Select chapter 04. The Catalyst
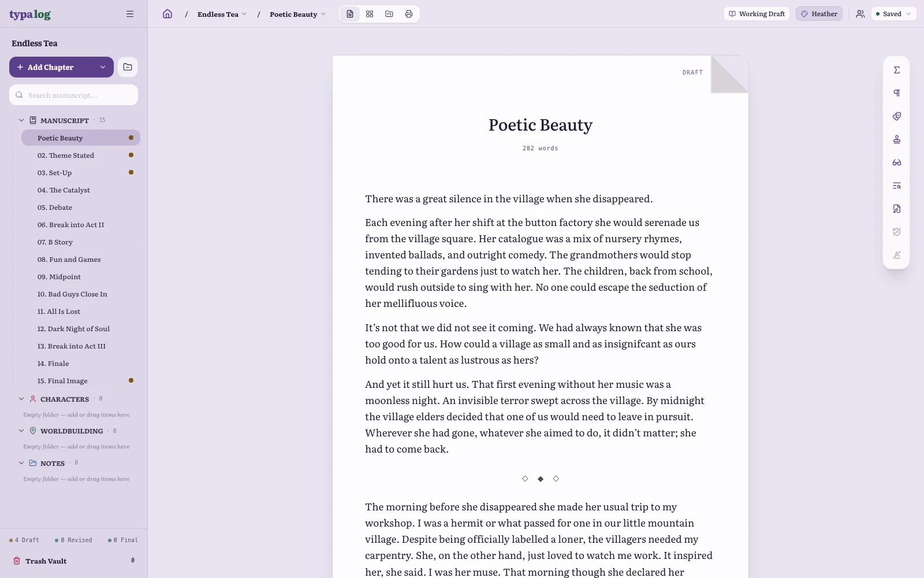 pyautogui.click(x=81, y=190)
